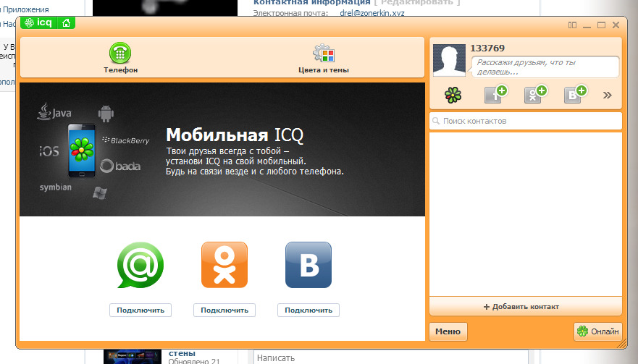Click the phone image with ICQ flower
Viewport: 638px width, 364px height.
pyautogui.click(x=82, y=151)
